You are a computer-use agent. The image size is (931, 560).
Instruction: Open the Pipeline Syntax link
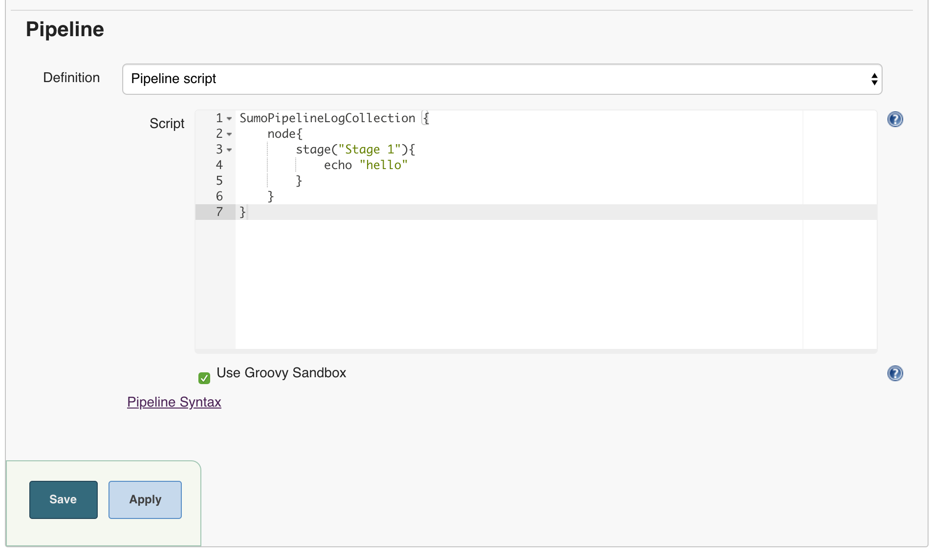174,402
